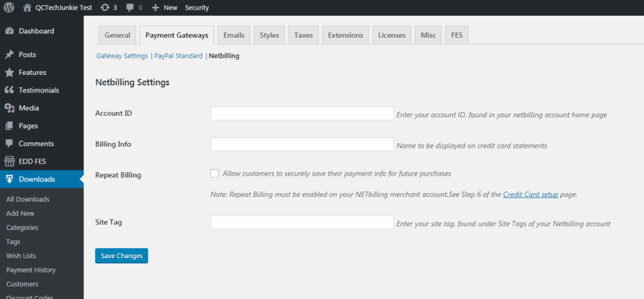Image resolution: width=644 pixels, height=299 pixels.
Task: Click the Downloads arrow icon
Action: 9,179
